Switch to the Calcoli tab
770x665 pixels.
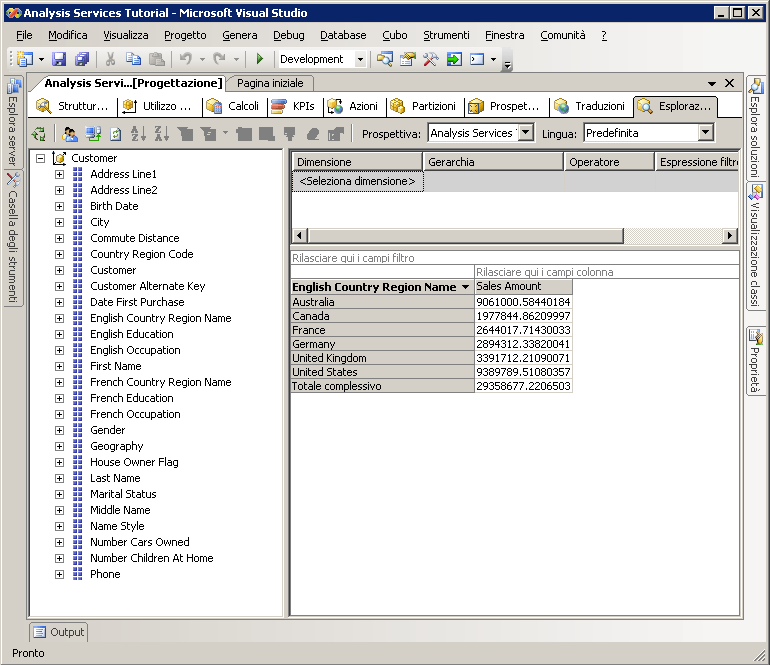tap(233, 106)
